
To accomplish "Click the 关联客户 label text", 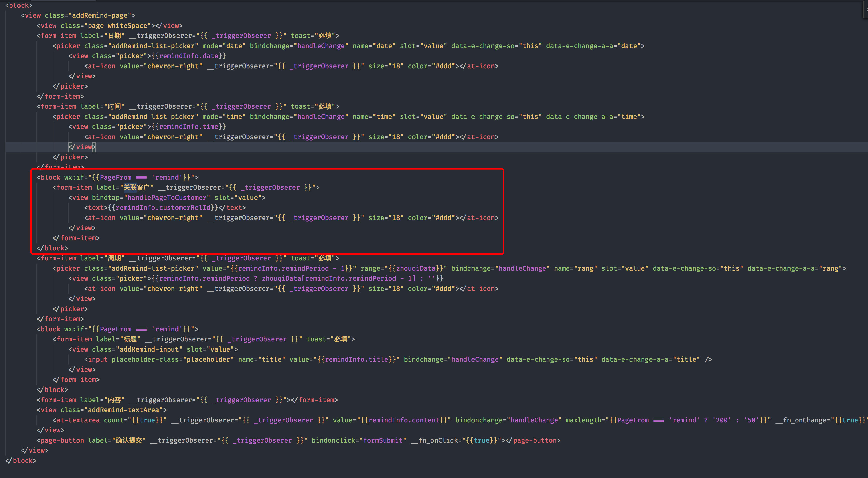I will pos(136,187).
